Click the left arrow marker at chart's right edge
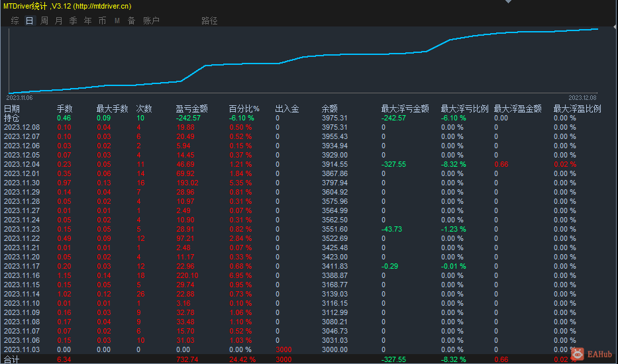This screenshot has width=618, height=364. pyautogui.click(x=613, y=27)
